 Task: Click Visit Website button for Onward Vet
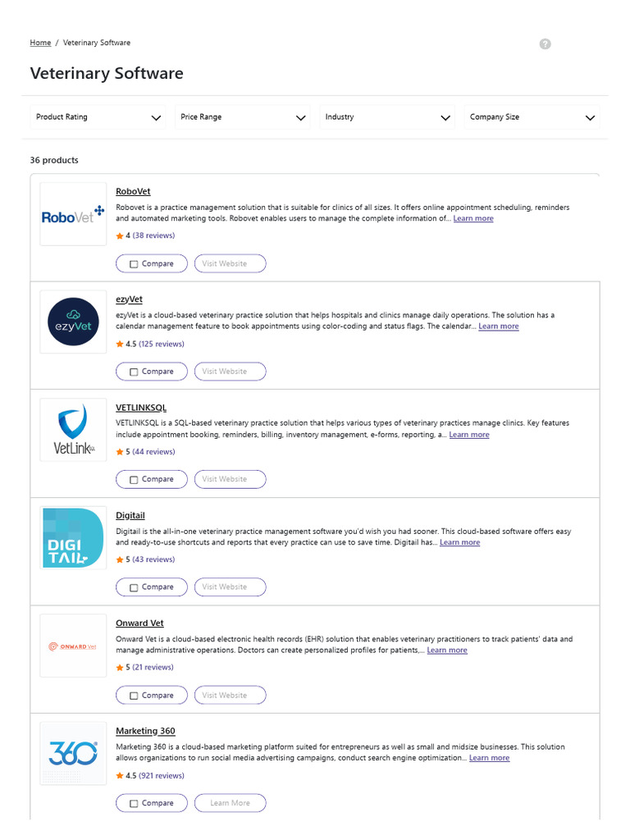click(231, 695)
